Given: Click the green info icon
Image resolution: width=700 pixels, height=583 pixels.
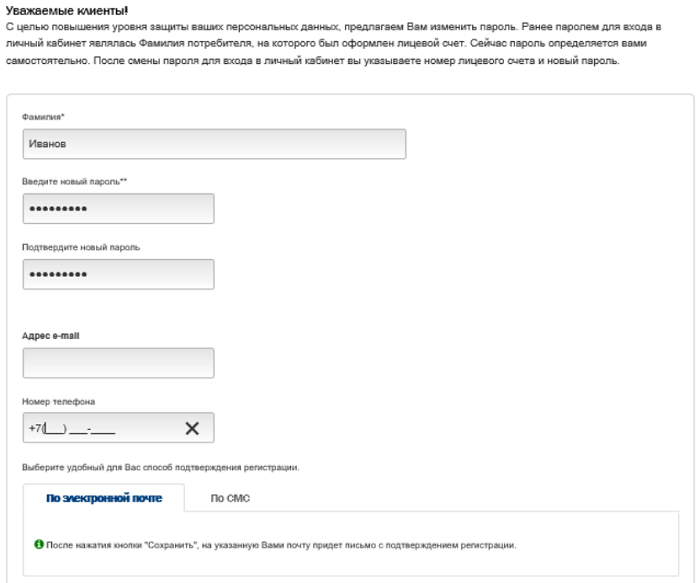Looking at the screenshot, I should (39, 545).
